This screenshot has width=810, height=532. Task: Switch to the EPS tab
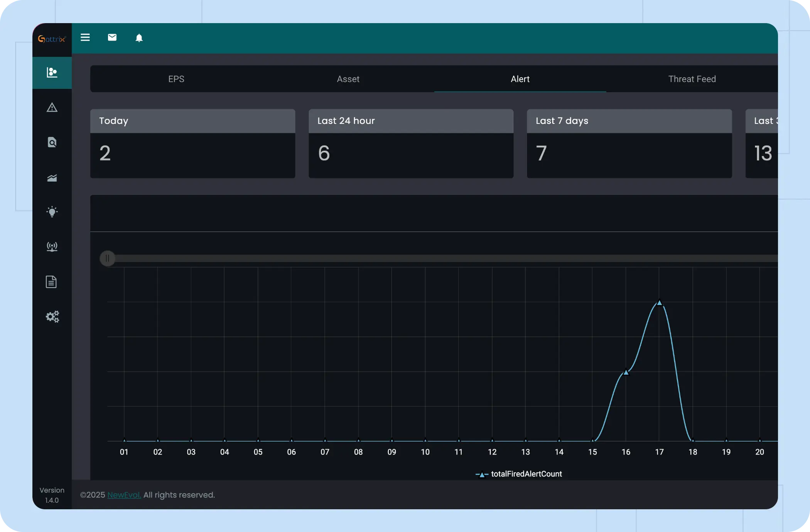pyautogui.click(x=176, y=79)
